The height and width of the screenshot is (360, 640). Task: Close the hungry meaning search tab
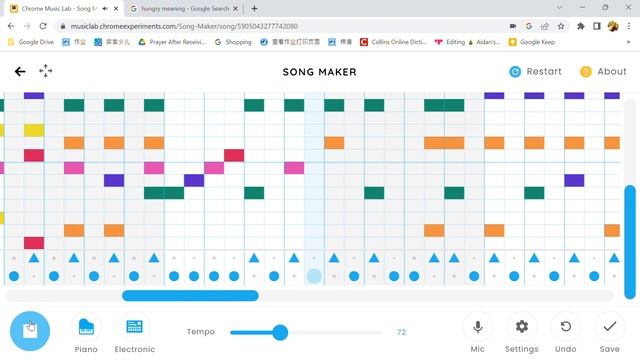(236, 9)
